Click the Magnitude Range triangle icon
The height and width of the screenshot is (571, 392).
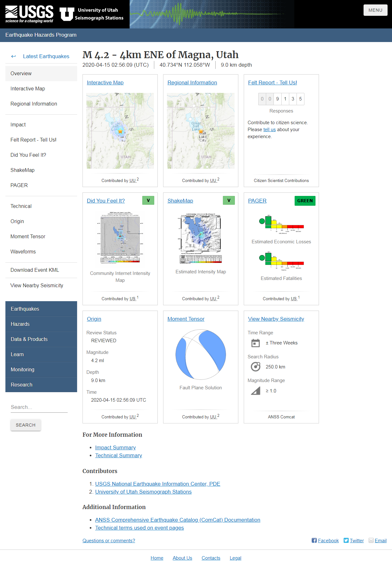point(255,391)
